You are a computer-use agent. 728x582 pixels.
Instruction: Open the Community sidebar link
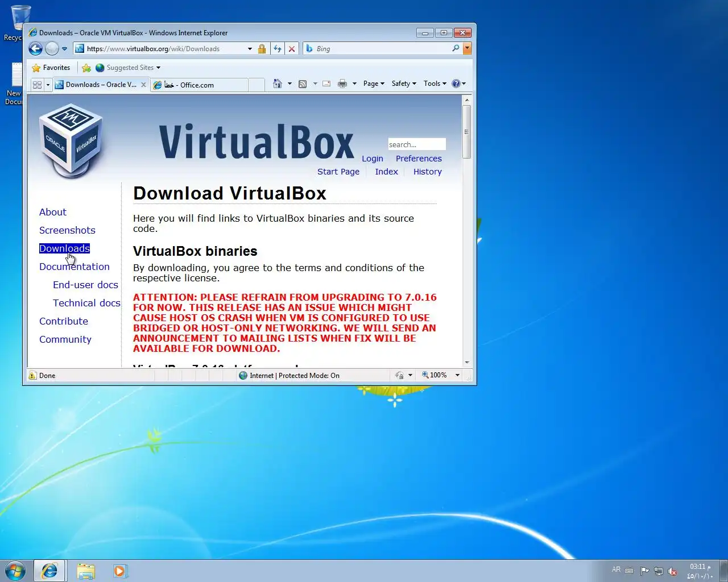[x=65, y=339]
